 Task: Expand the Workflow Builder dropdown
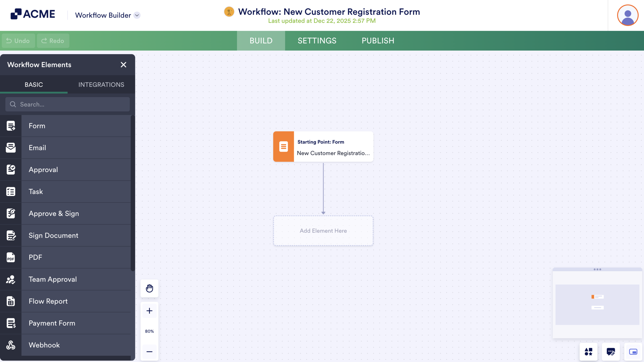[x=137, y=15]
